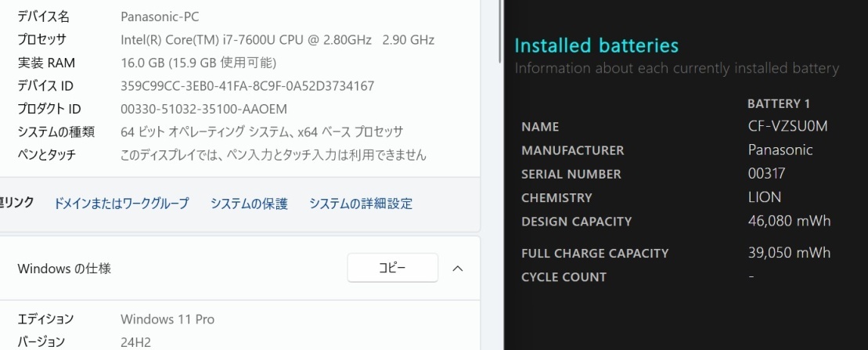Select the edition value Windows 11 Pro
This screenshot has width=868, height=350.
[167, 319]
